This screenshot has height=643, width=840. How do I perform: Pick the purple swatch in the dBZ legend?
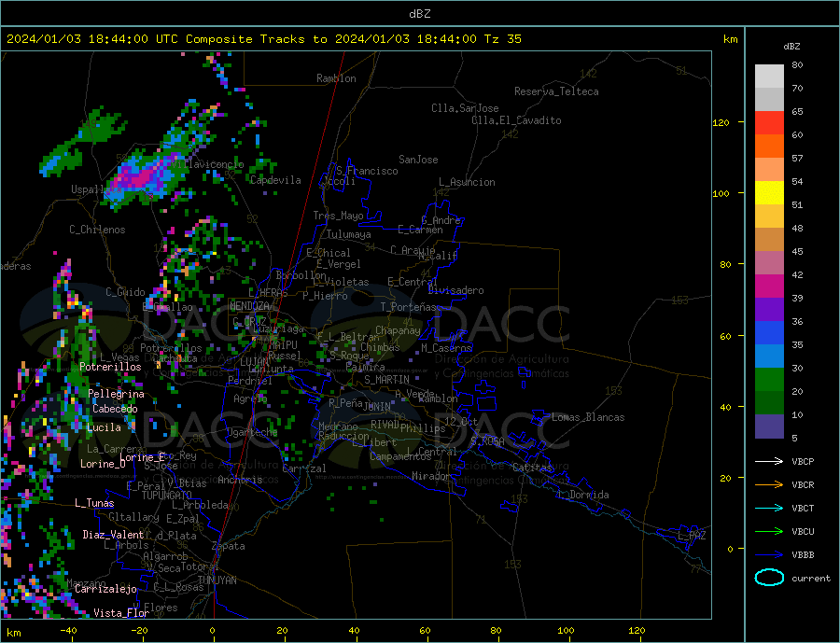(769, 310)
